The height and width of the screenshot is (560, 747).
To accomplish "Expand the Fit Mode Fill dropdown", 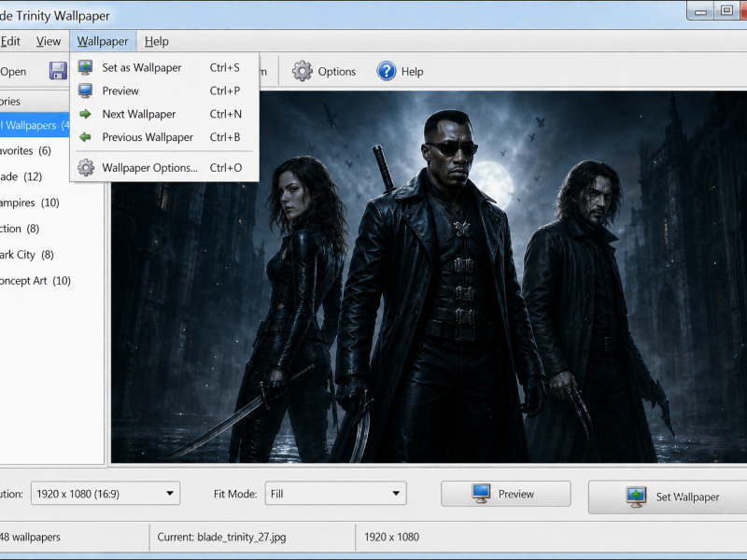I will (335, 494).
